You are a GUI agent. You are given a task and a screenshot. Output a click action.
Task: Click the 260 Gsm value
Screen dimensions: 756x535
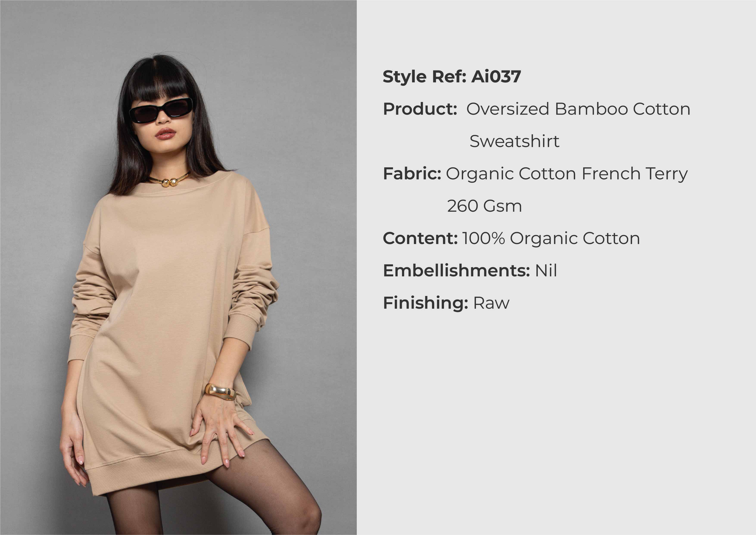click(484, 206)
